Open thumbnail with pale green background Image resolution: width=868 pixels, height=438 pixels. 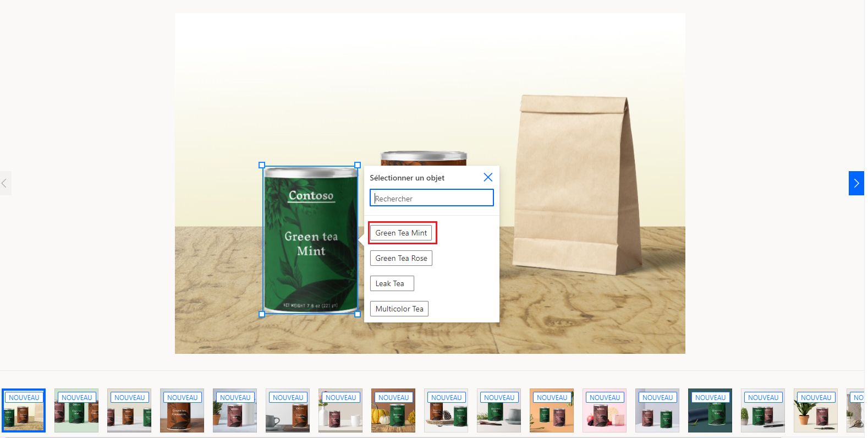(76, 410)
